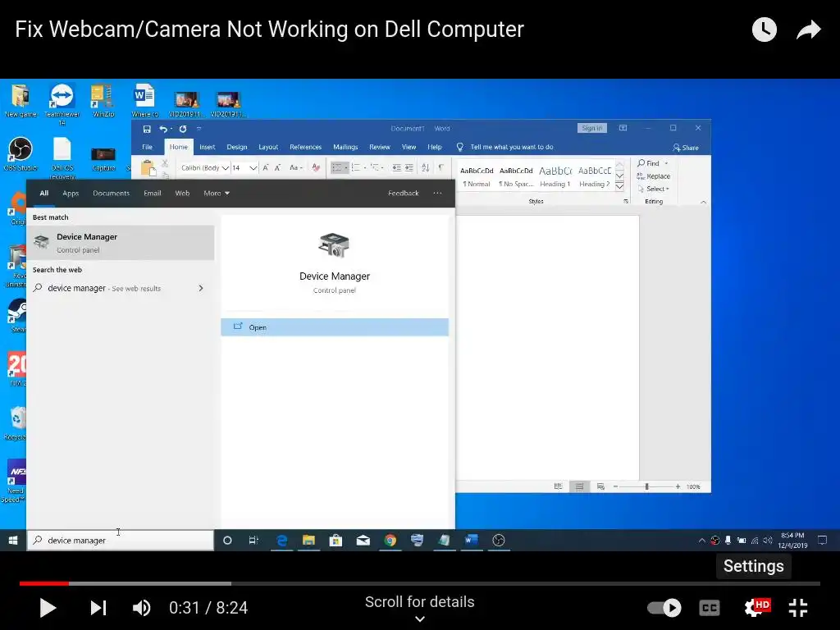Switch to the Web search tab
840x630 pixels.
[x=182, y=194]
